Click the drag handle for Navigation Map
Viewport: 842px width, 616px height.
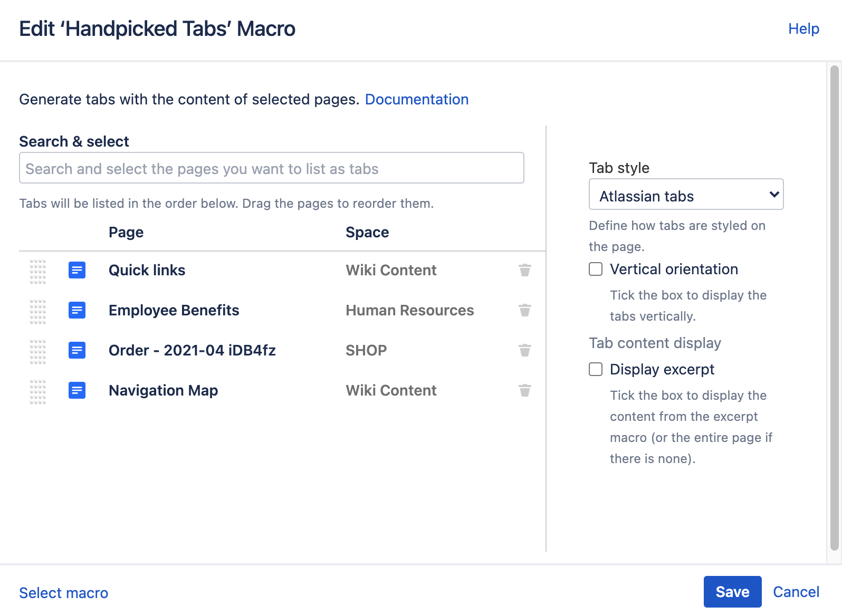pyautogui.click(x=37, y=391)
